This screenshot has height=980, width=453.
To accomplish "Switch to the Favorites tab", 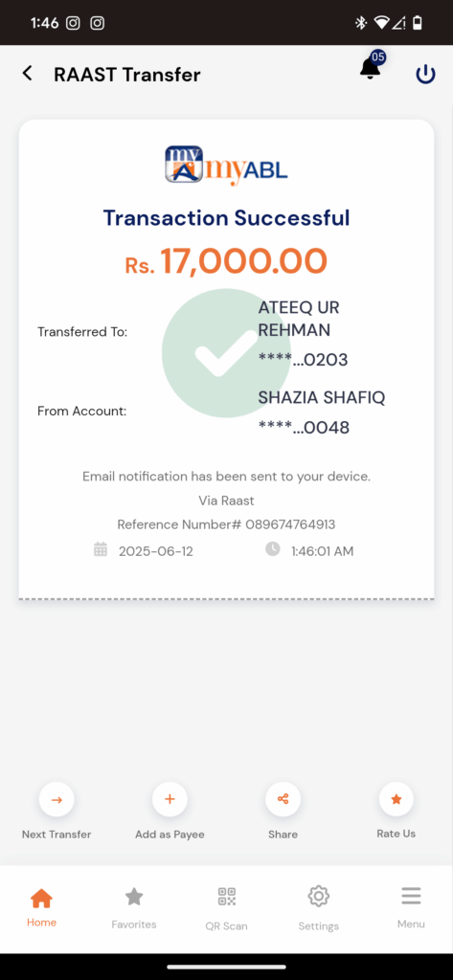I will pos(134,907).
